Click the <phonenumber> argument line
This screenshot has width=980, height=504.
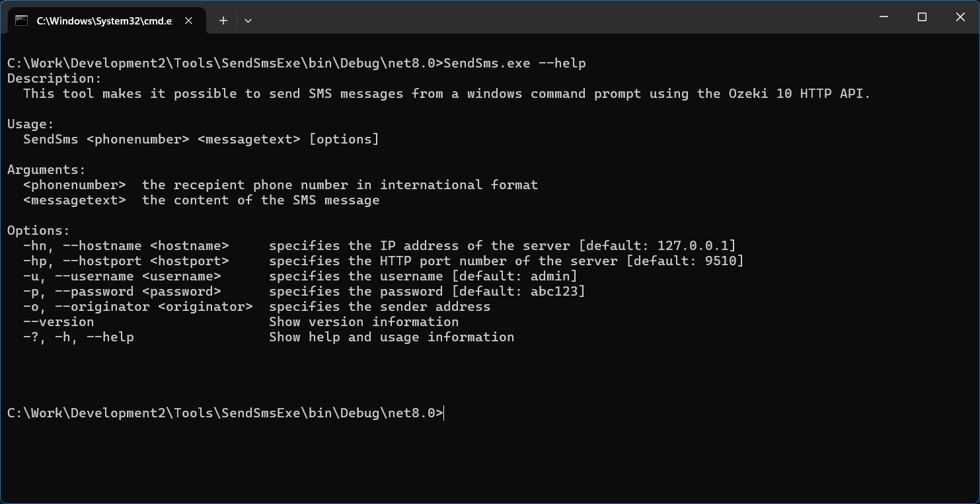click(281, 185)
